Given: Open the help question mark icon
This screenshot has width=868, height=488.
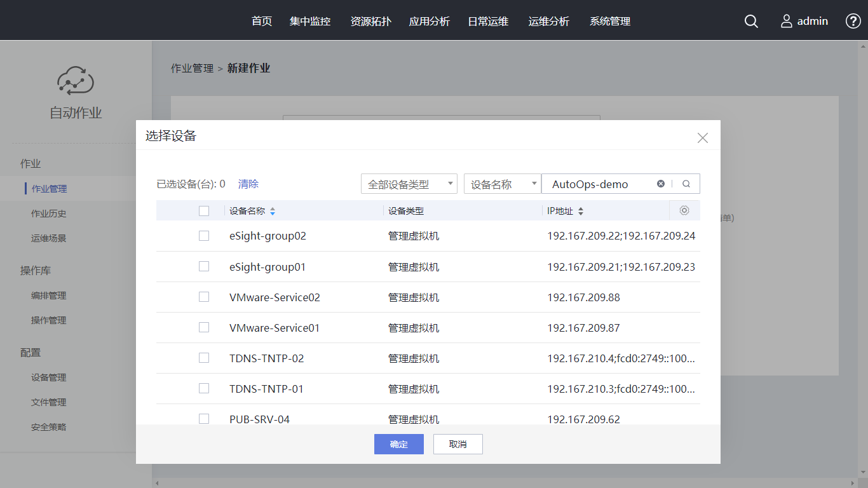Looking at the screenshot, I should (853, 21).
